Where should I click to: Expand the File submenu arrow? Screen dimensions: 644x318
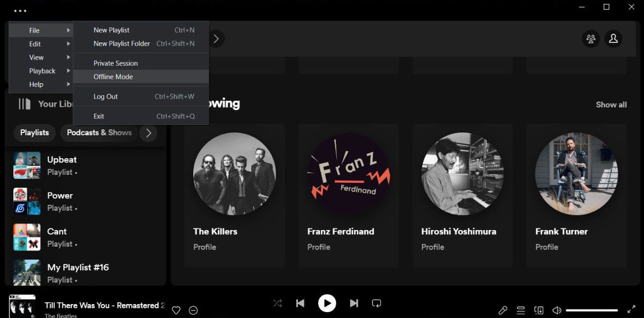tap(69, 31)
